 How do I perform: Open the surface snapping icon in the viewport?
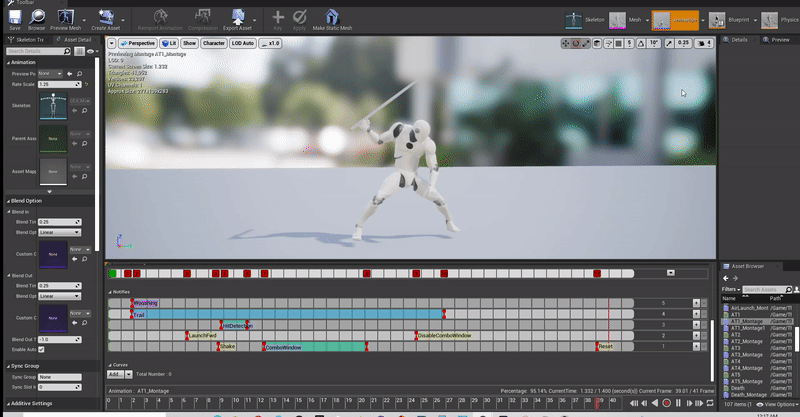[608, 43]
